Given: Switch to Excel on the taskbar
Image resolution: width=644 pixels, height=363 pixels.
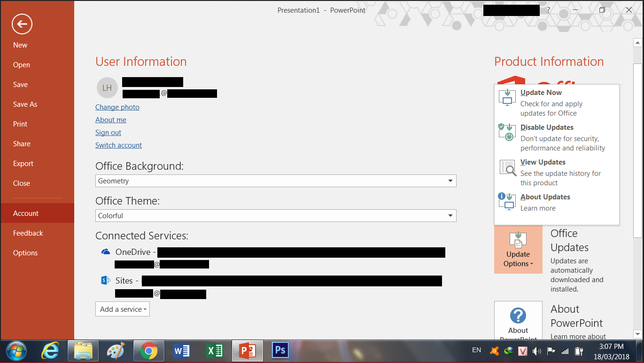Looking at the screenshot, I should tap(214, 351).
